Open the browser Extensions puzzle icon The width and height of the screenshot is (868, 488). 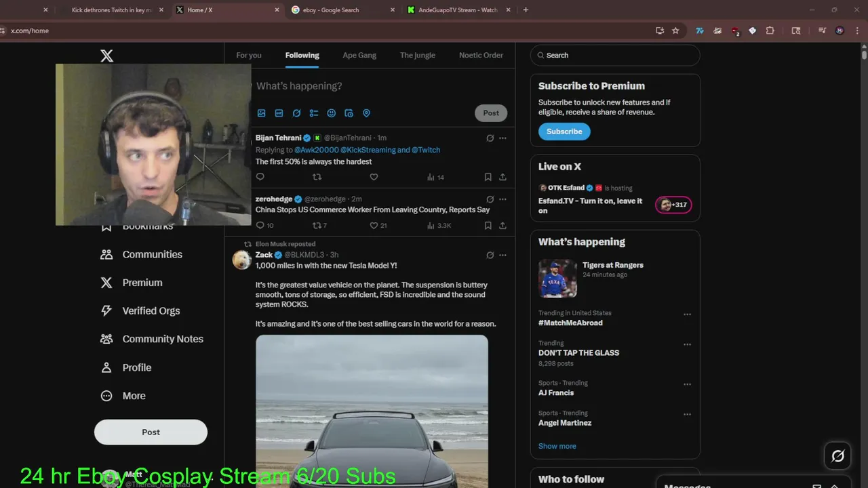pos(770,30)
